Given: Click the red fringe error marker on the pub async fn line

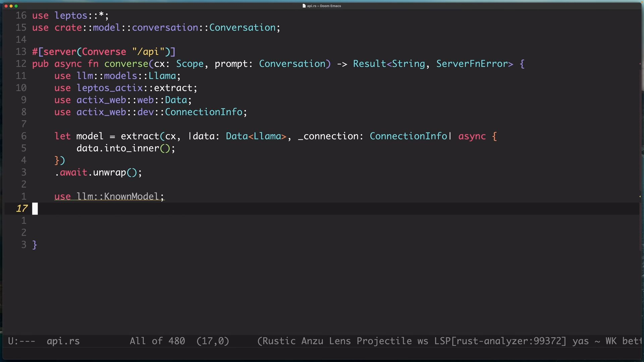Looking at the screenshot, I should 640,64.
